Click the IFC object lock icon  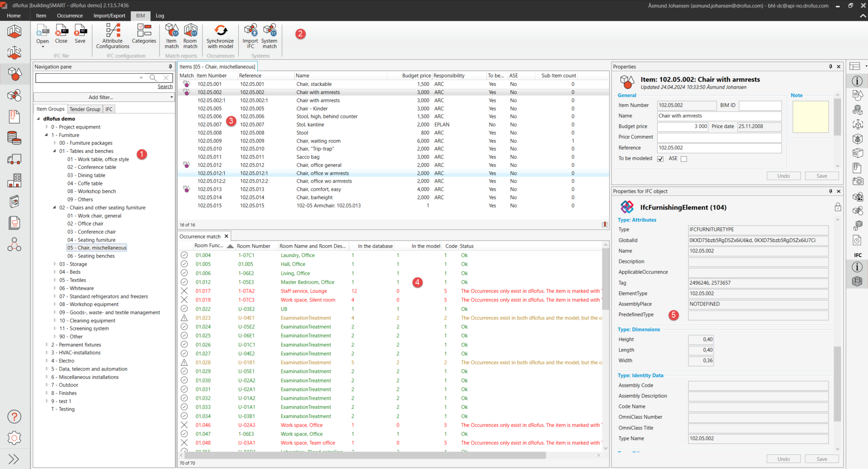tap(837, 207)
